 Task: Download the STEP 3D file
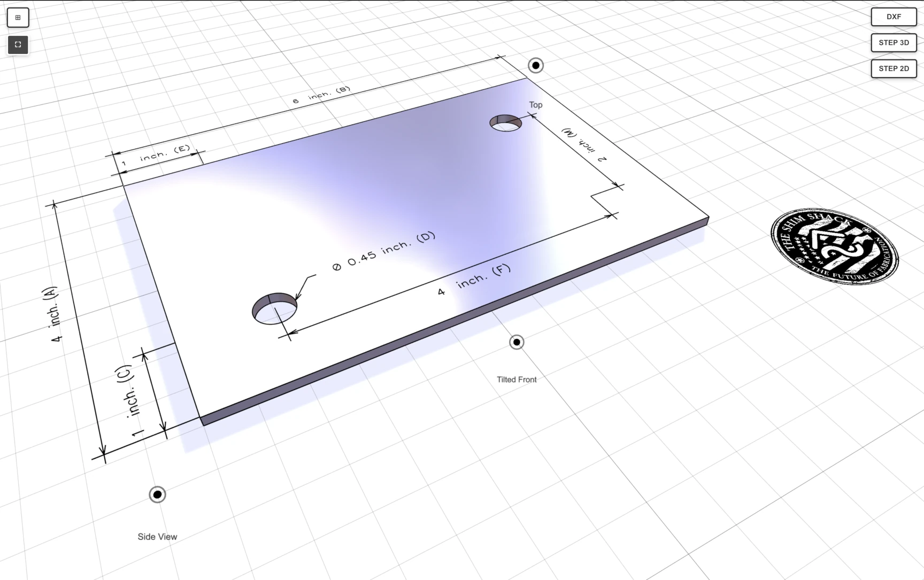[893, 43]
